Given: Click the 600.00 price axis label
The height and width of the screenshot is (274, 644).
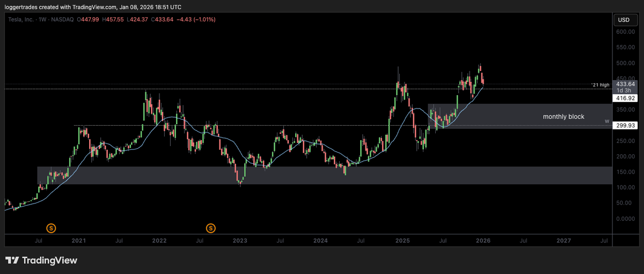Looking at the screenshot, I should point(625,32).
